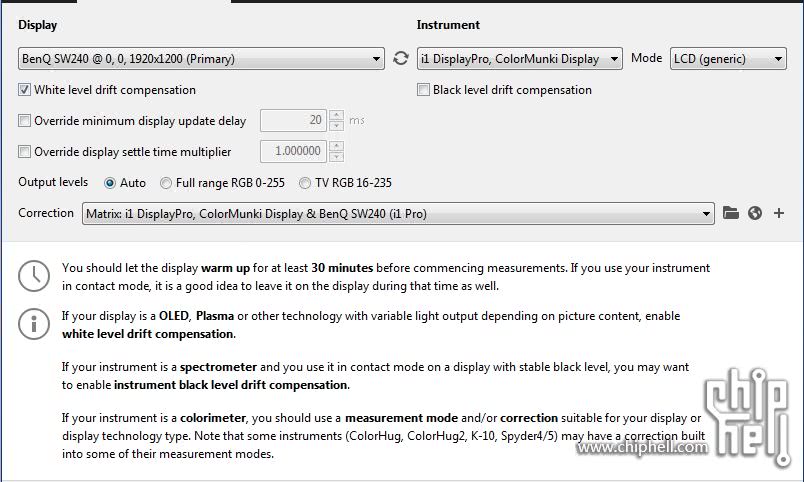Disable White level drift compensation

[x=25, y=90]
